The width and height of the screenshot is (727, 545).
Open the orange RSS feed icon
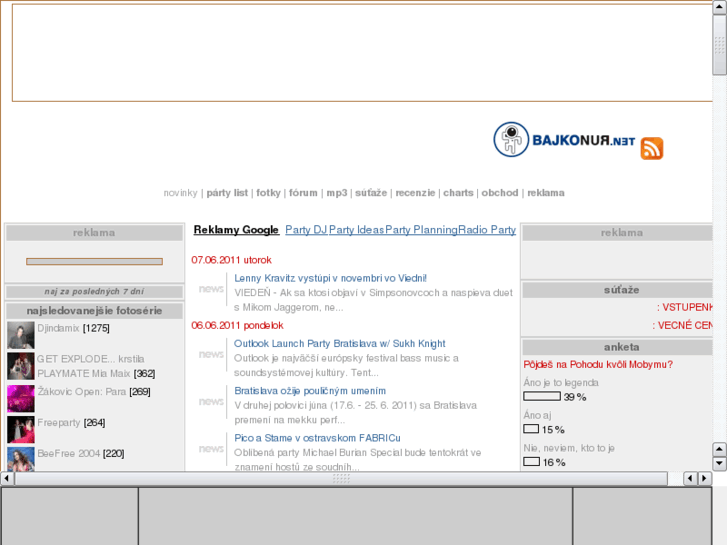[651, 148]
